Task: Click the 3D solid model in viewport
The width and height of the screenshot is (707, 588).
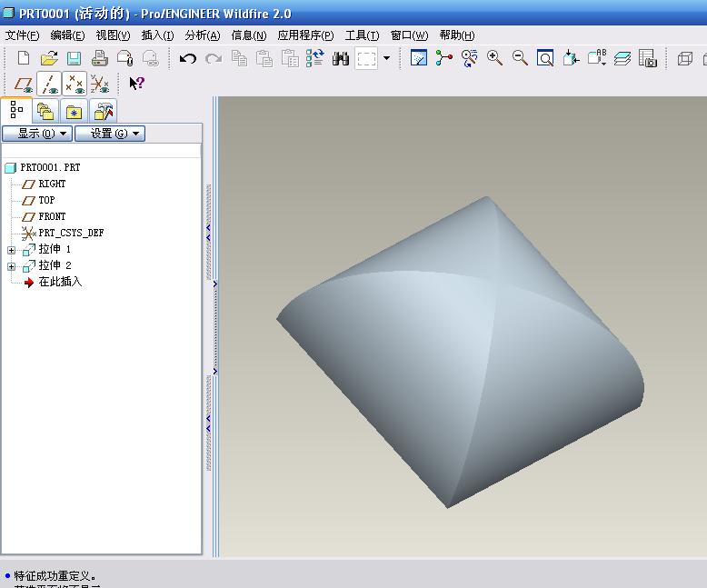Action: (460, 352)
